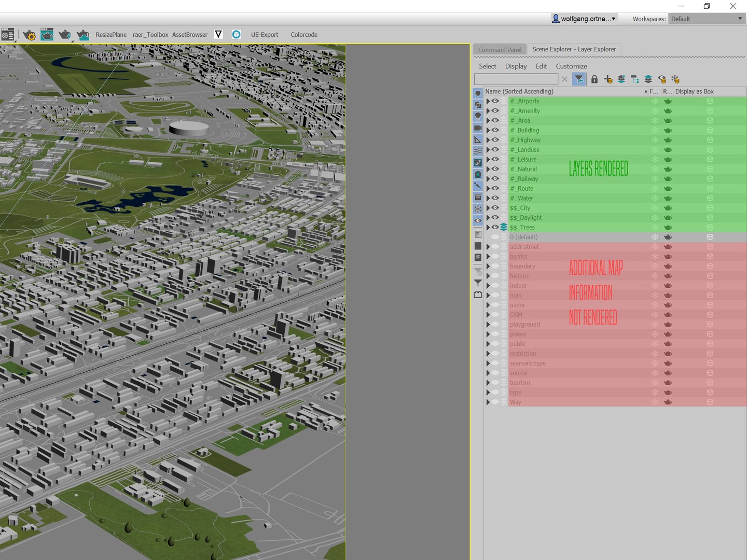
Task: Open the Display menu
Action: click(516, 66)
